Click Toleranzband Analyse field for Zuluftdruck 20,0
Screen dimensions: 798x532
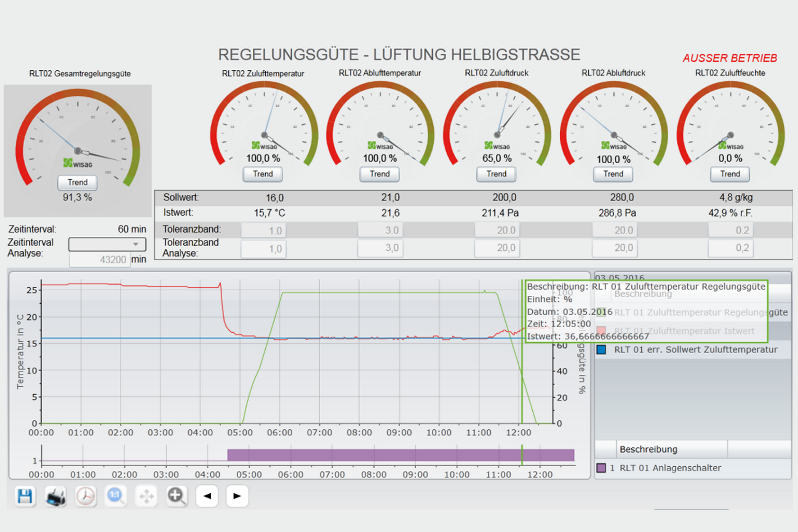point(497,248)
